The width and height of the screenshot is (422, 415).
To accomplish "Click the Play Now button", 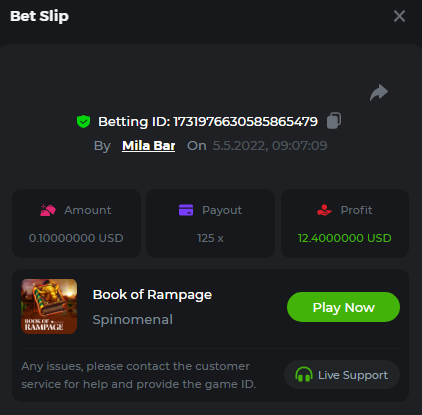I will 343,307.
